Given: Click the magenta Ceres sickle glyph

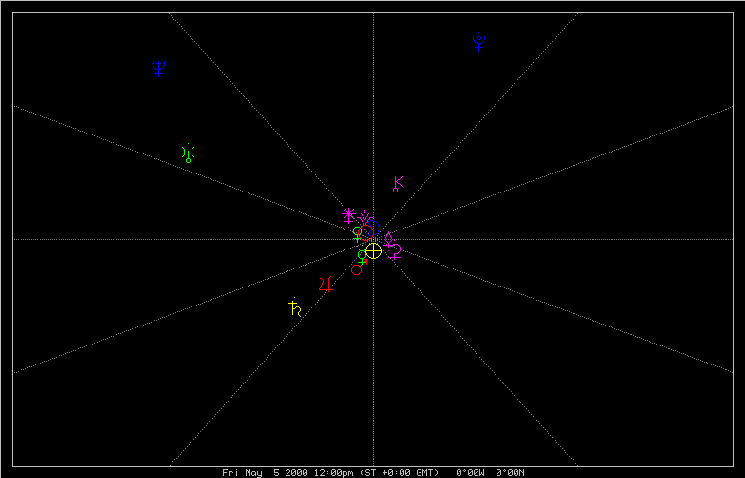Looking at the screenshot, I should [394, 252].
